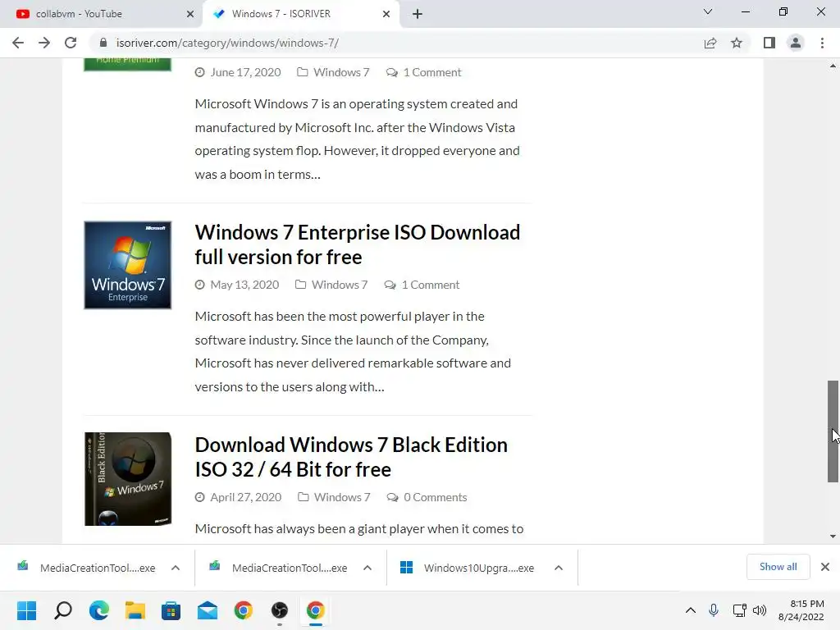This screenshot has height=630, width=840.
Task: Click the microphone tray icon
Action: tap(714, 610)
